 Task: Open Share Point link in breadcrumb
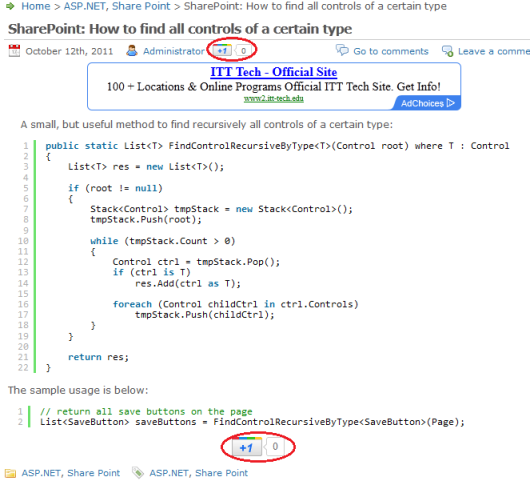(141, 6)
